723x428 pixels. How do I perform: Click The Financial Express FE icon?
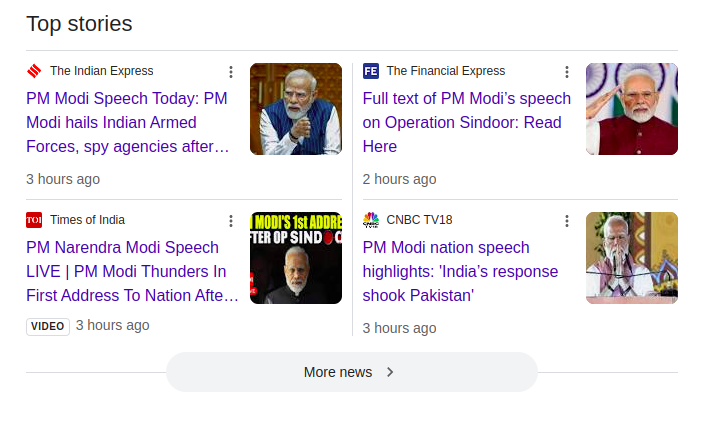coord(371,71)
